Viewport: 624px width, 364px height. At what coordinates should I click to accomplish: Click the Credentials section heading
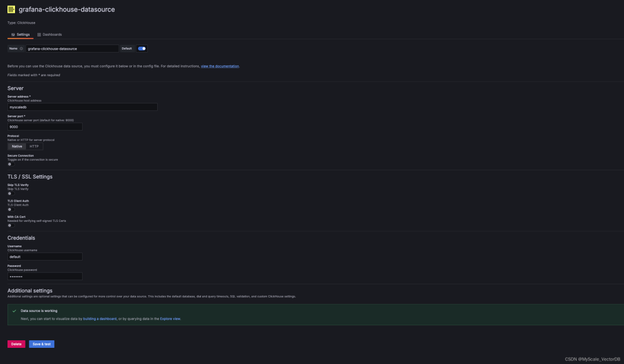(21, 238)
